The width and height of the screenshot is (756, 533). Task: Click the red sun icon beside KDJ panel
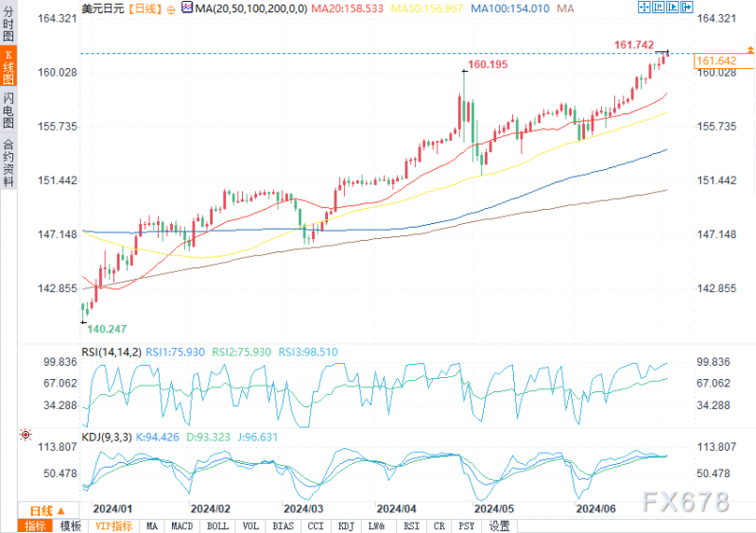[x=26, y=435]
